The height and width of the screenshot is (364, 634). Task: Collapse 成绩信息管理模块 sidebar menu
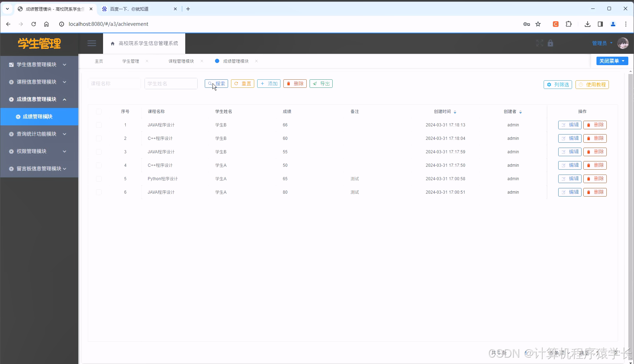39,99
